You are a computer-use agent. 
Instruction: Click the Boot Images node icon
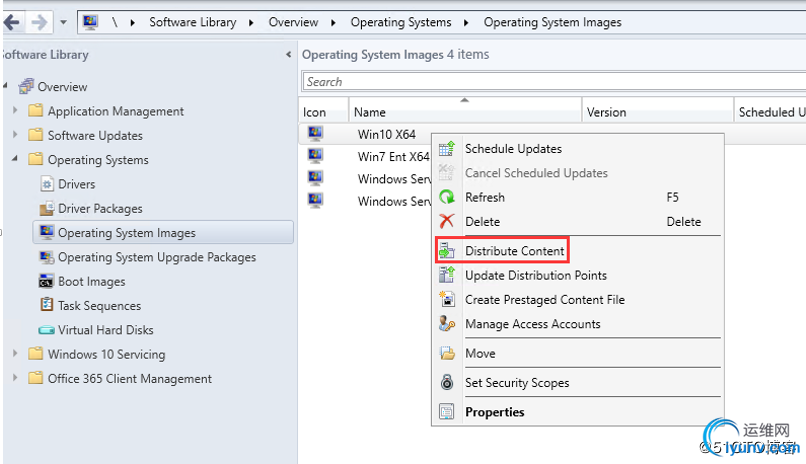47,282
